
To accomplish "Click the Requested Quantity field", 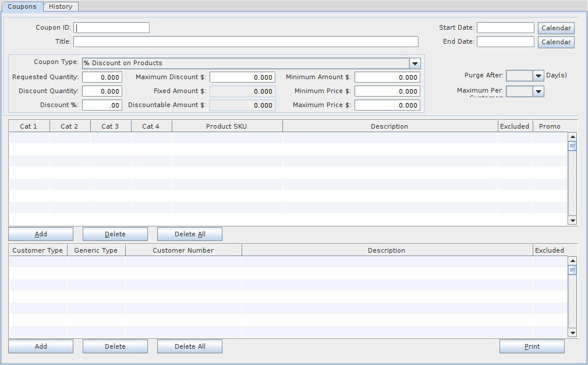I will 102,77.
